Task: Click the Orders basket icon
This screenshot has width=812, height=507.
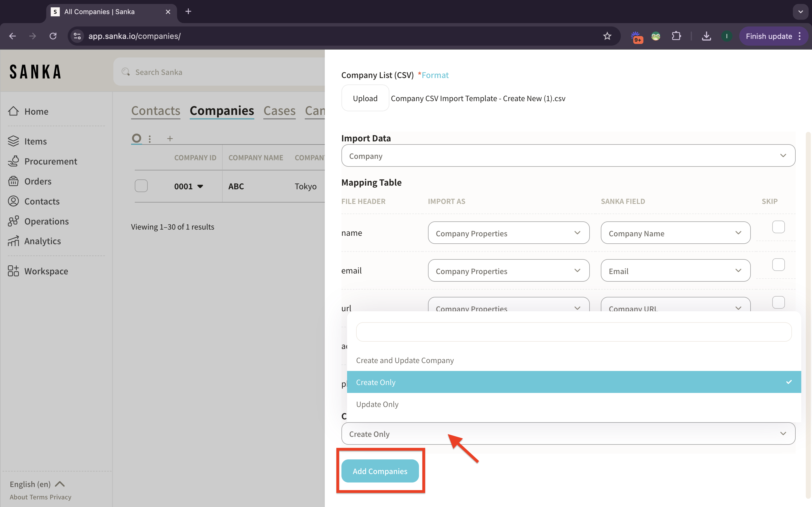Action: [x=14, y=181]
